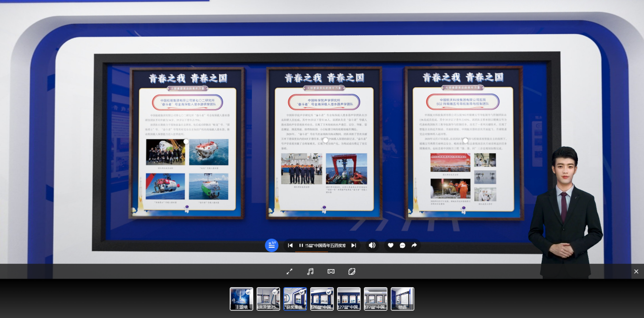
Task: Toggle the planet view icon
Action: [352, 271]
